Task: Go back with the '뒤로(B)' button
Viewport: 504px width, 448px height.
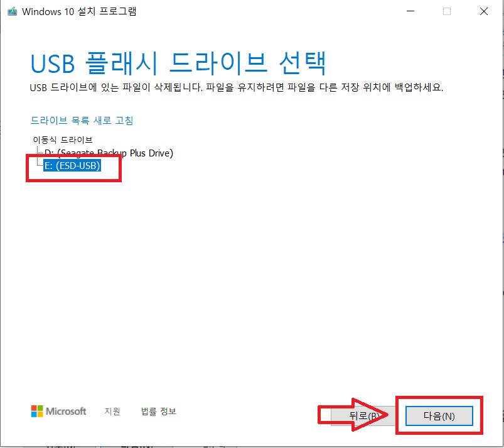Action: point(363,416)
